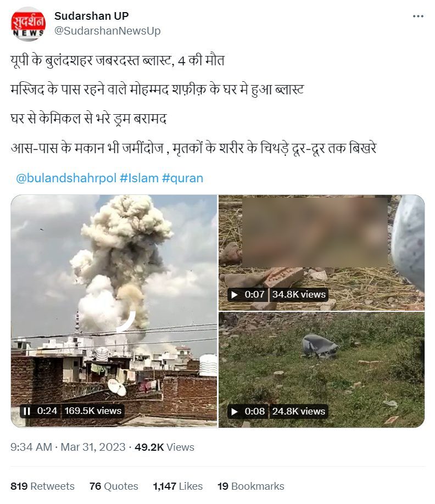Click the Sudarshan News profile avatar

coord(28,24)
